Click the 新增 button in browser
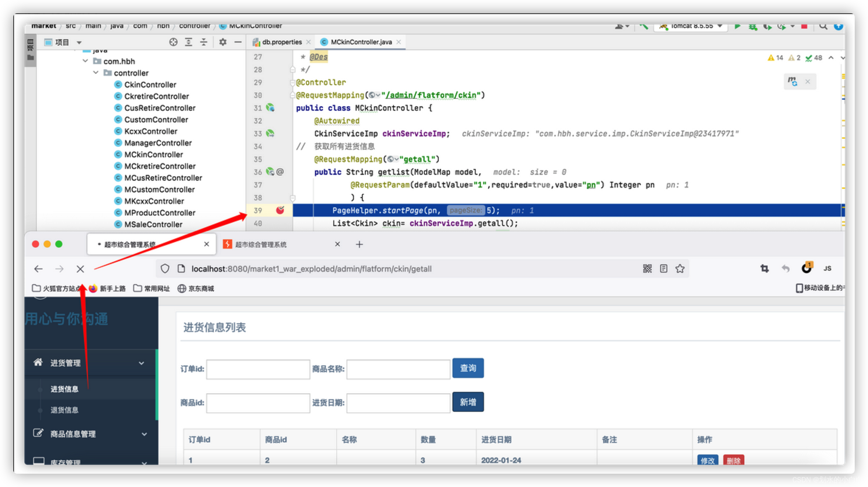This screenshot has height=487, width=868. point(468,402)
